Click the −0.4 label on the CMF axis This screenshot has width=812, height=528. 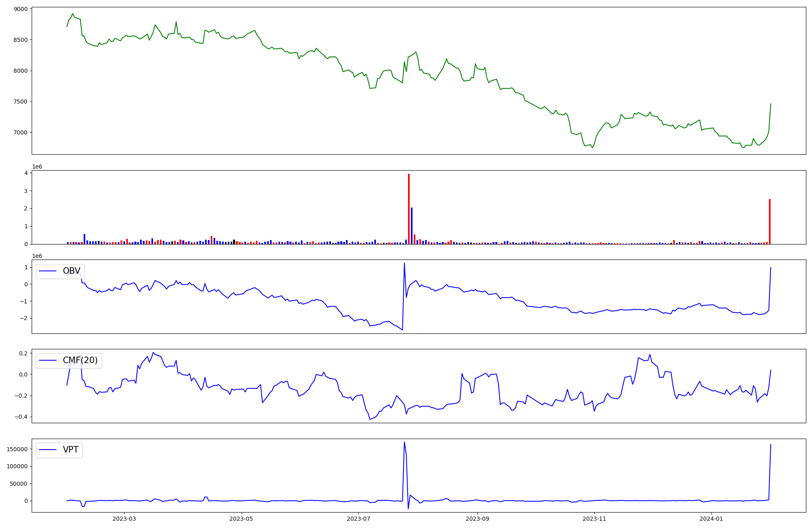[21, 417]
